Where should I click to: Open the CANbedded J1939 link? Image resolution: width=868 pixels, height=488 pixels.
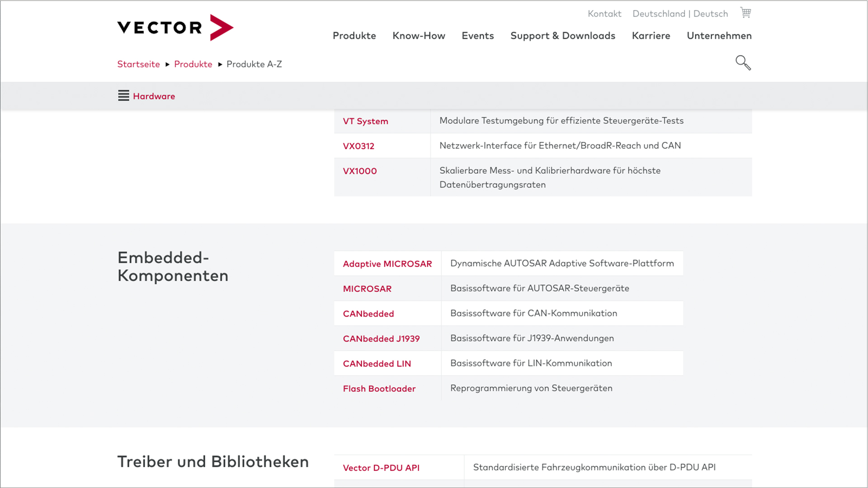click(381, 338)
